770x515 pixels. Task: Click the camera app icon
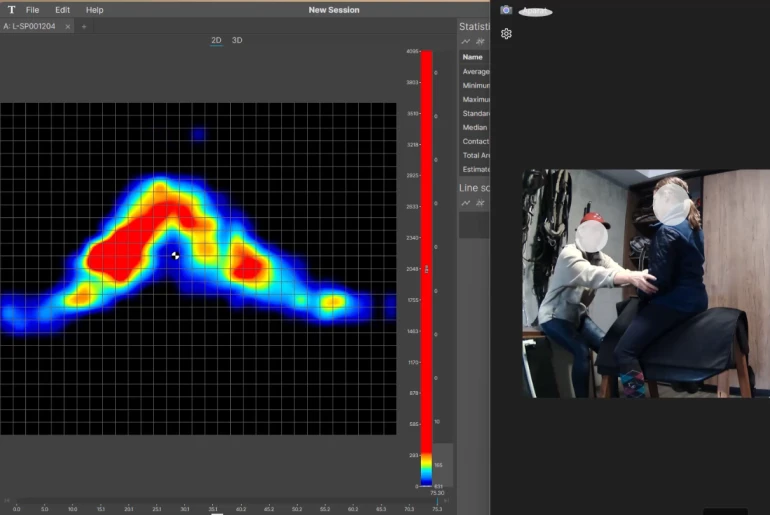click(506, 10)
